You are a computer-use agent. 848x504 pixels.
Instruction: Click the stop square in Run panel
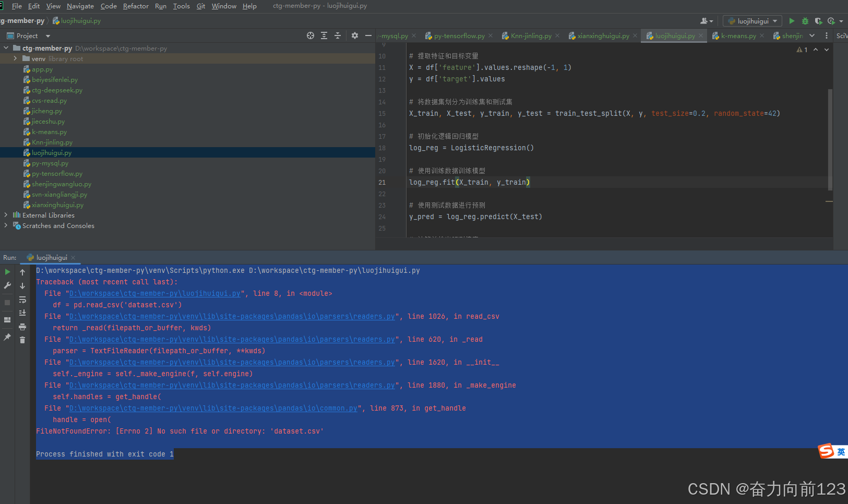(x=7, y=303)
